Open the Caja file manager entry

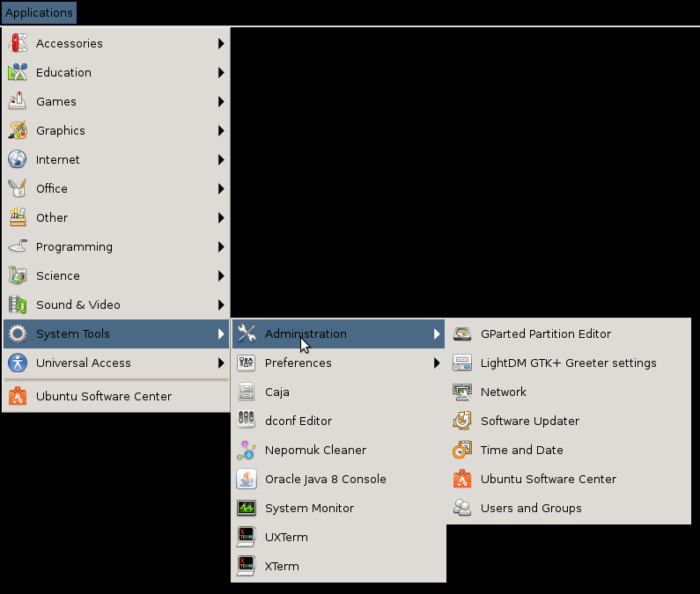(338, 392)
